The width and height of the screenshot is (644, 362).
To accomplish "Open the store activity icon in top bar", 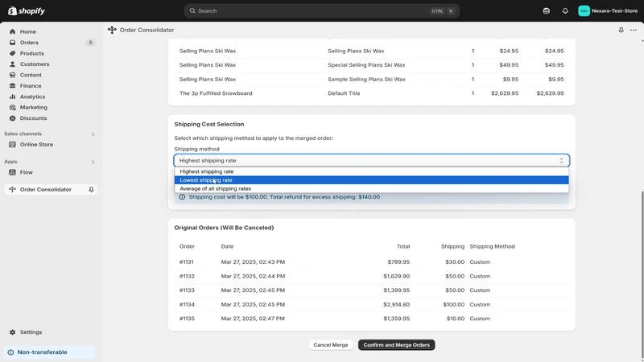I will (x=547, y=11).
